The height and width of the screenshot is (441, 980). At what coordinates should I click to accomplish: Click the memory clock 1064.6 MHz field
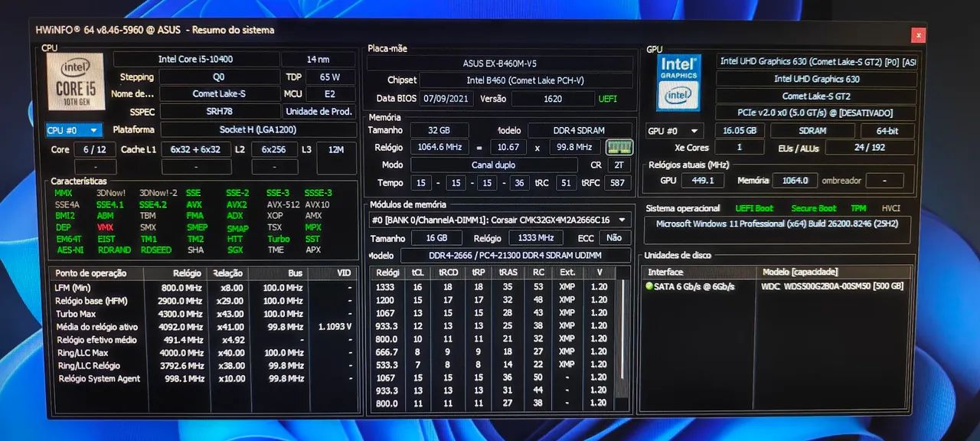(439, 147)
